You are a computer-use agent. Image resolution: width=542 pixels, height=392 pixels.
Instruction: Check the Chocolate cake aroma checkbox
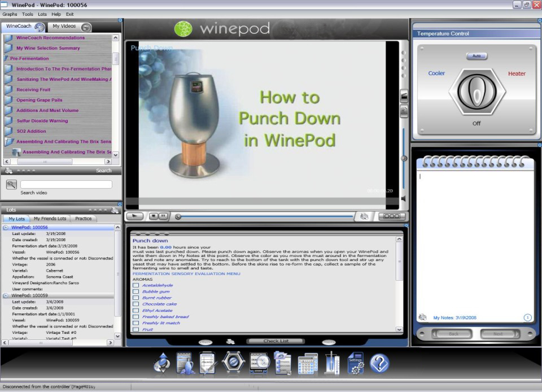click(136, 304)
